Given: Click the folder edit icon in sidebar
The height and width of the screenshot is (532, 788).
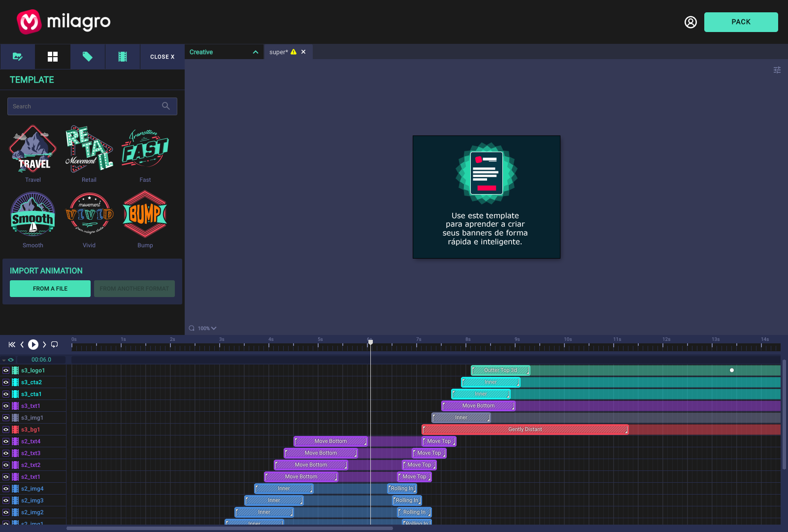Looking at the screenshot, I should click(x=18, y=57).
